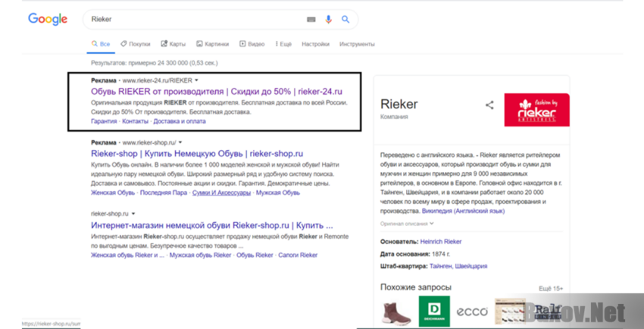
Task: Open the Женская Обувь ad sitelink
Action: coord(113,193)
